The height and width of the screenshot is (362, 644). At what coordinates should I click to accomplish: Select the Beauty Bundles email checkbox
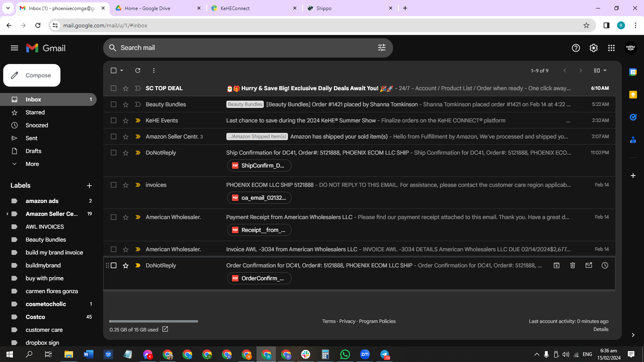pos(114,104)
